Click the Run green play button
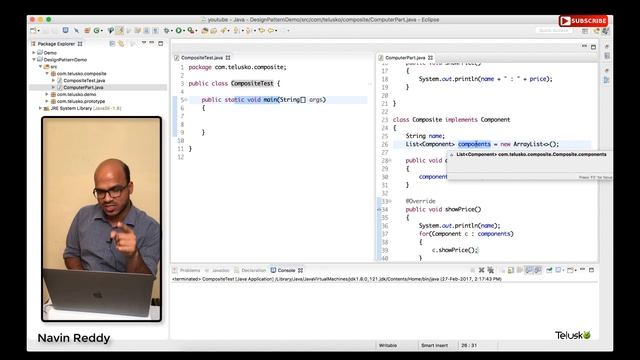The width and height of the screenshot is (640, 360). (178, 30)
